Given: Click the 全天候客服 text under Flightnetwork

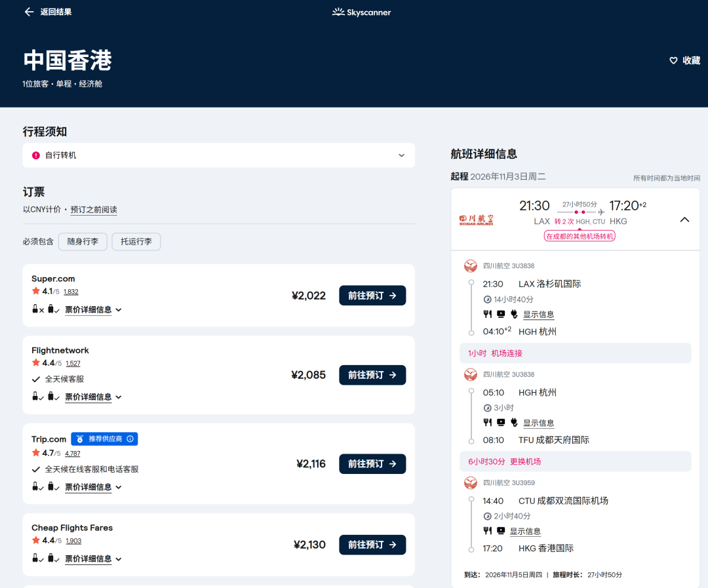Looking at the screenshot, I should pyautogui.click(x=64, y=379).
